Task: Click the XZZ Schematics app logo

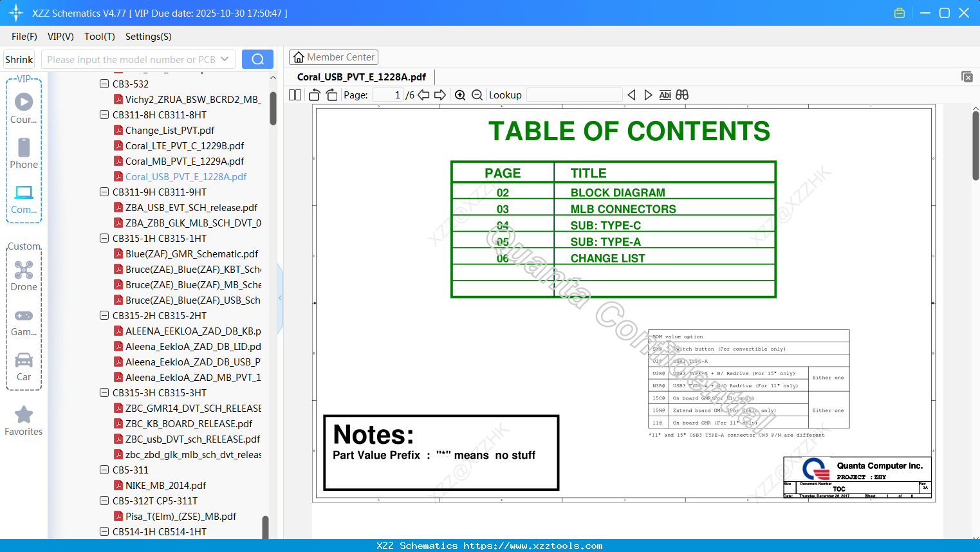Action: pos(16,13)
